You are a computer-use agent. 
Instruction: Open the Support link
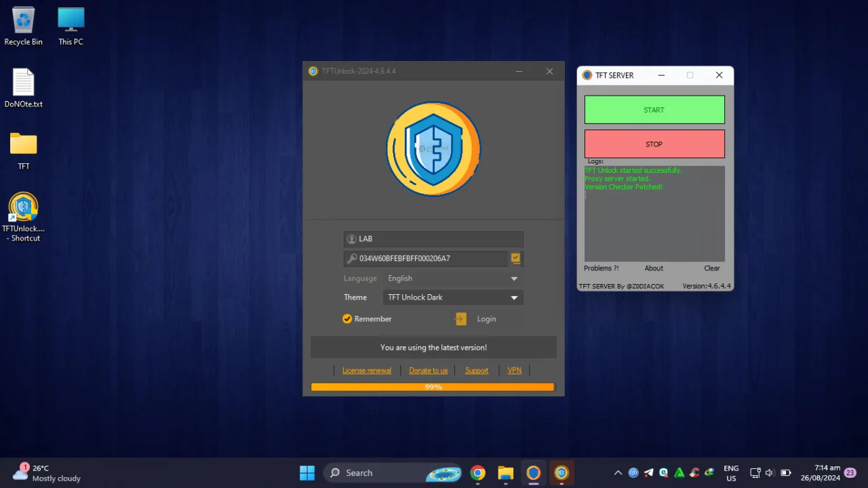click(x=477, y=370)
